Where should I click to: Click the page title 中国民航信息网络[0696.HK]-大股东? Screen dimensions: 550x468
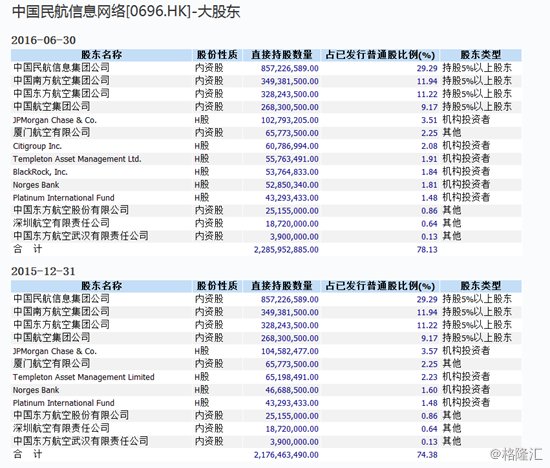pyautogui.click(x=126, y=12)
